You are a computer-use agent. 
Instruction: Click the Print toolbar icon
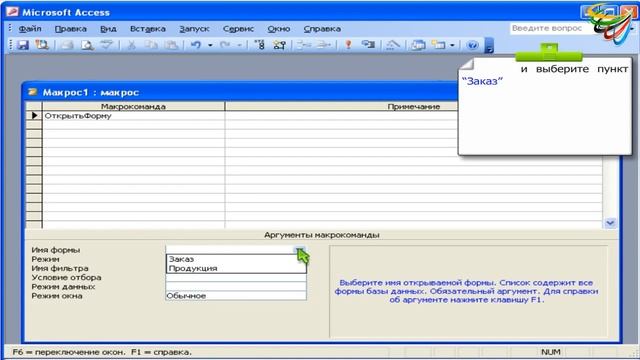pyautogui.click(x=67, y=45)
